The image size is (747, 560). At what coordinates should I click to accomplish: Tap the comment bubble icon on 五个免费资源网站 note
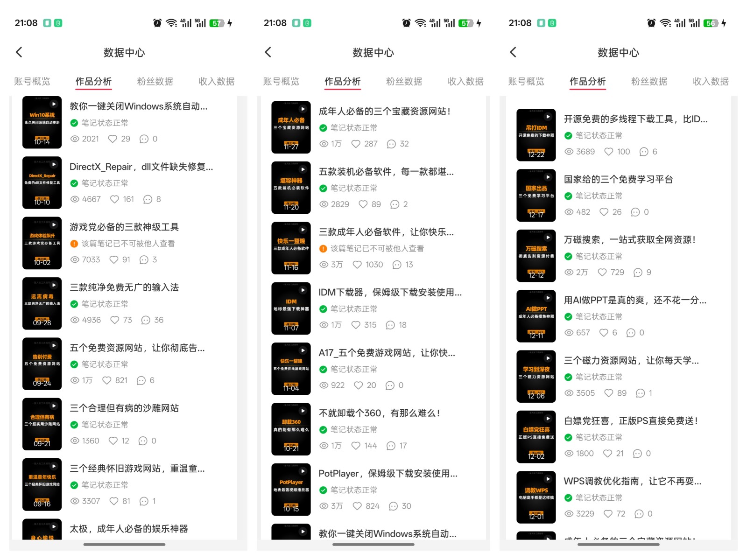click(x=141, y=380)
